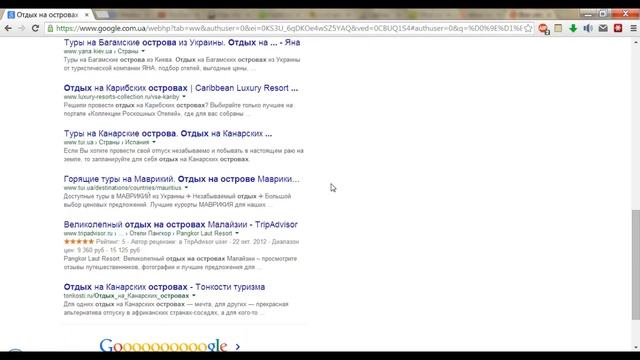Expand dropdown arrow next to www.yana.kiev.ua
The image size is (640, 360).
pos(143,51)
